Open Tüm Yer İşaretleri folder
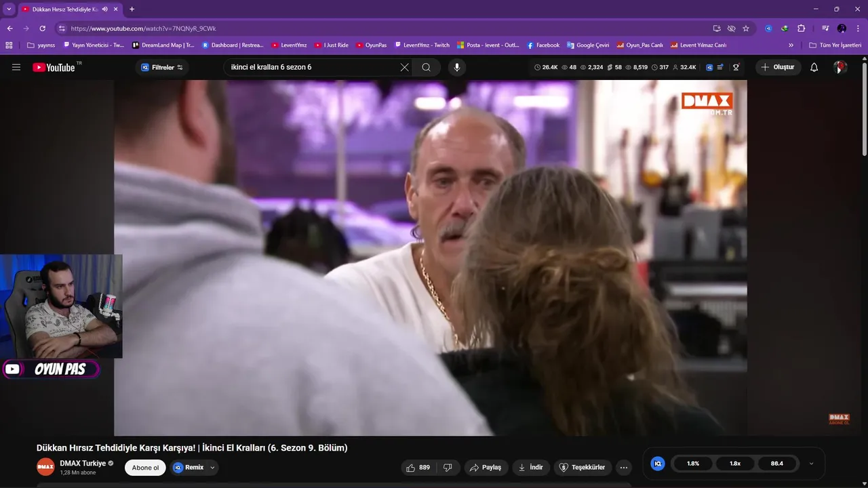868x488 pixels. pyautogui.click(x=835, y=45)
